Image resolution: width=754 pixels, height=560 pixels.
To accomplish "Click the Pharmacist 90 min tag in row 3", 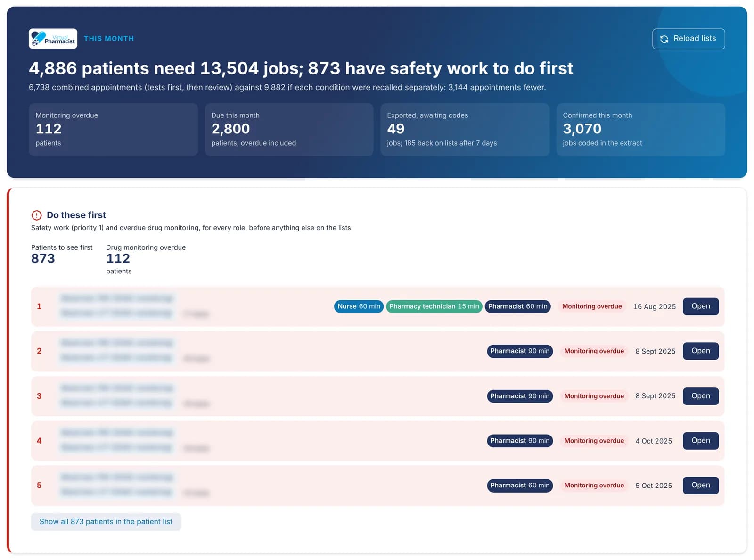I will [x=520, y=396].
